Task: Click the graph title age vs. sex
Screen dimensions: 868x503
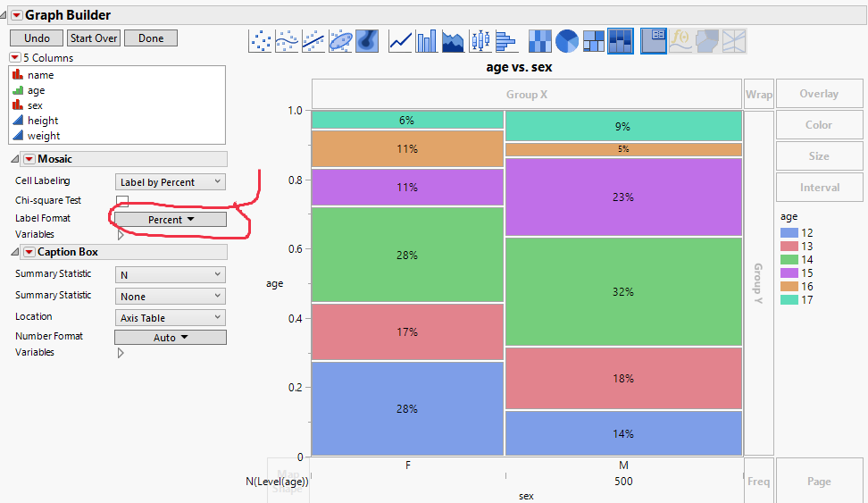Action: point(519,67)
